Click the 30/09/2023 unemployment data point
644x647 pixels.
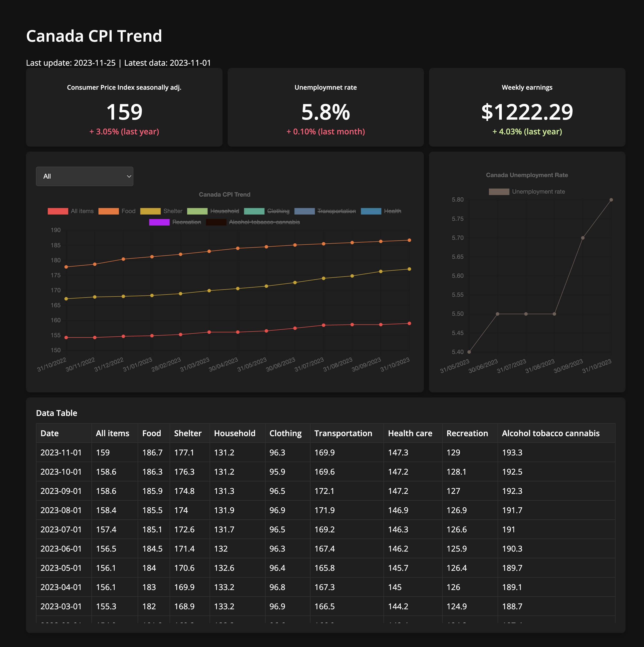point(583,238)
